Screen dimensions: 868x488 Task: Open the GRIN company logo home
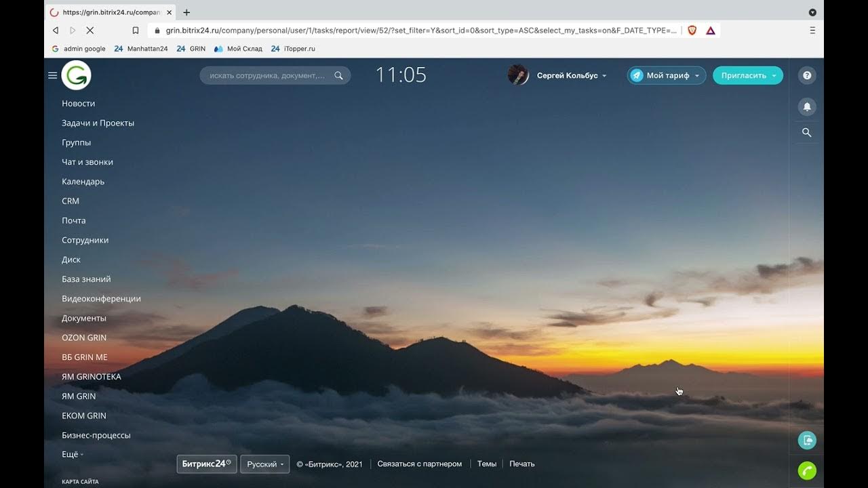pos(76,75)
